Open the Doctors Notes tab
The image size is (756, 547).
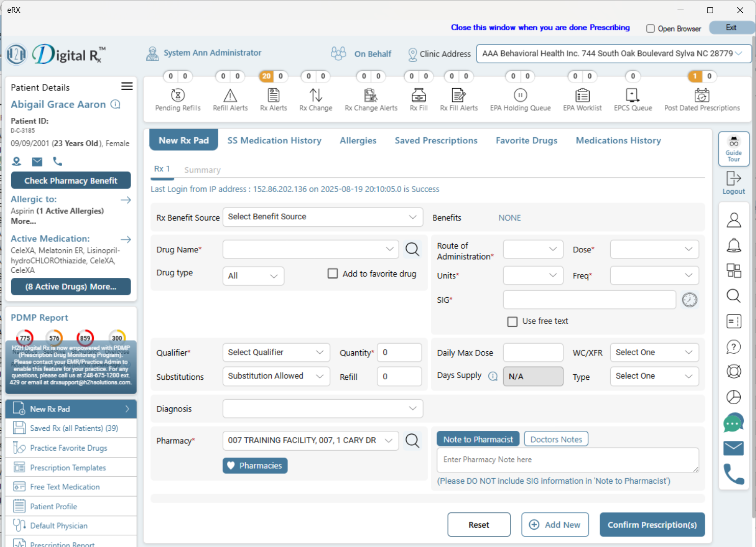click(556, 438)
